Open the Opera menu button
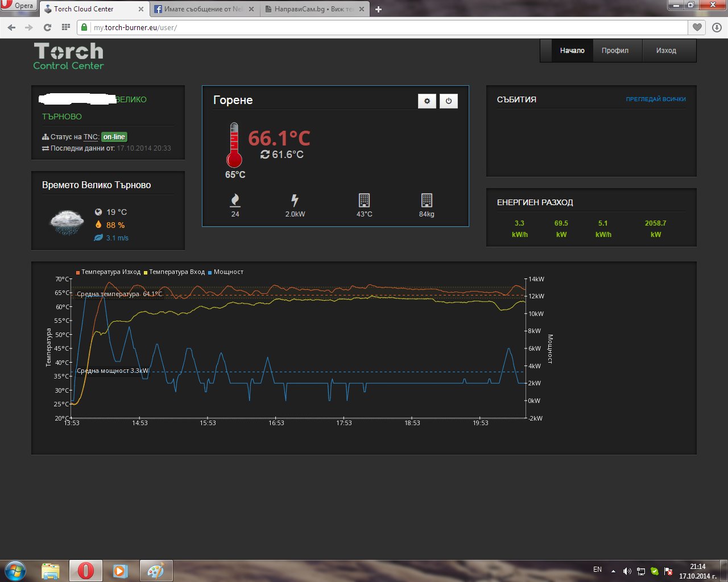This screenshot has width=728, height=582. (x=18, y=6)
